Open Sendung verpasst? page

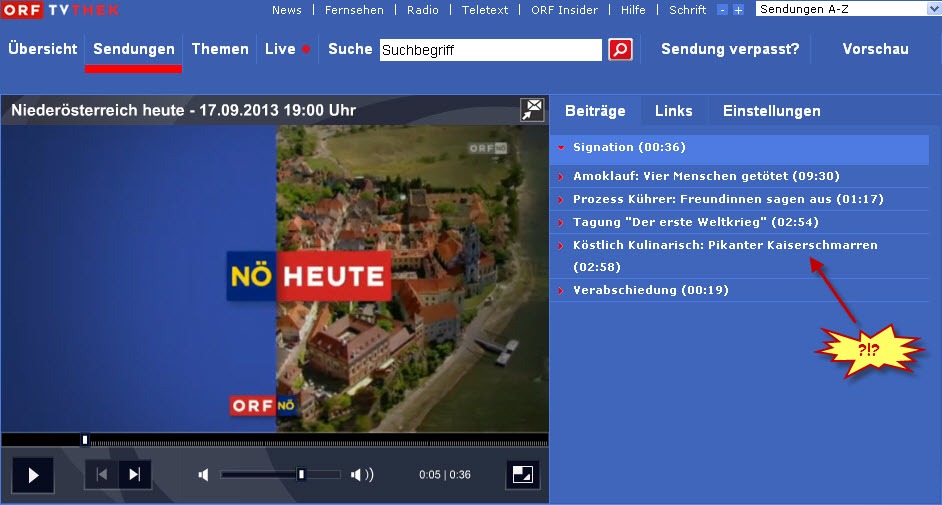pyautogui.click(x=730, y=49)
